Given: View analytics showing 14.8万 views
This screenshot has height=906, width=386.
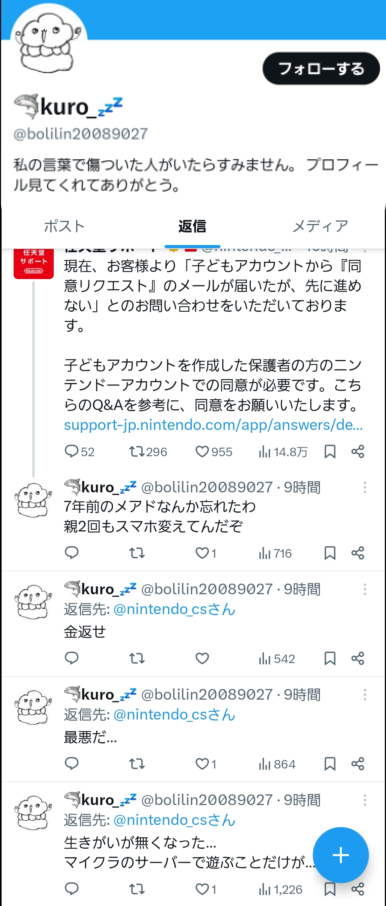Looking at the screenshot, I should [x=283, y=452].
